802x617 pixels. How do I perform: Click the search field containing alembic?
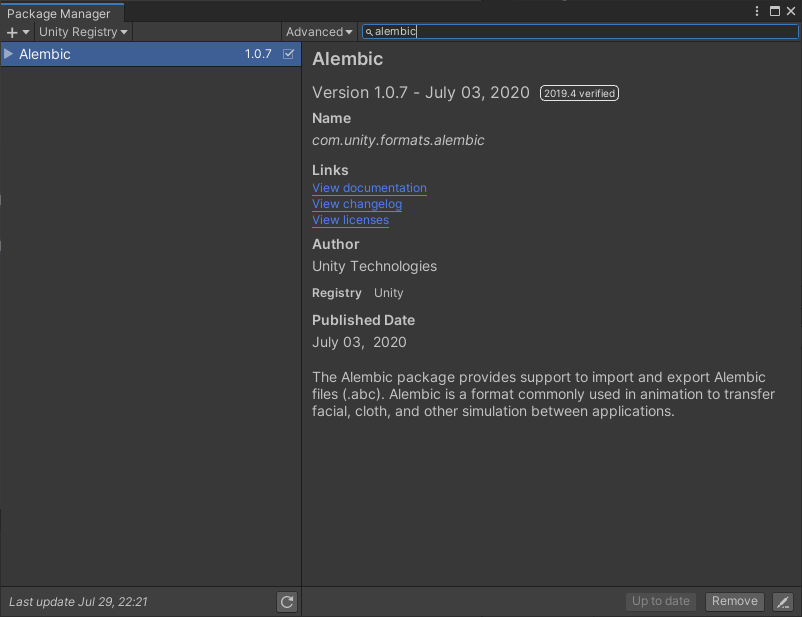pos(580,32)
